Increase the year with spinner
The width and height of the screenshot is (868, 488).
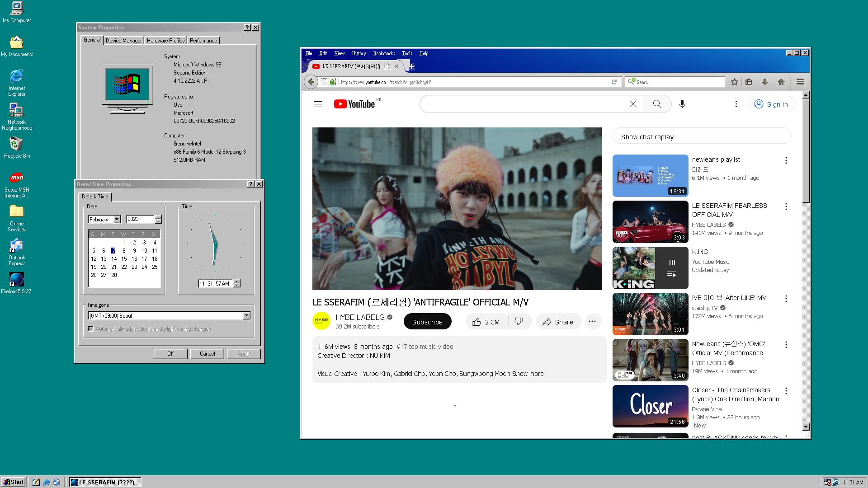pyautogui.click(x=158, y=217)
